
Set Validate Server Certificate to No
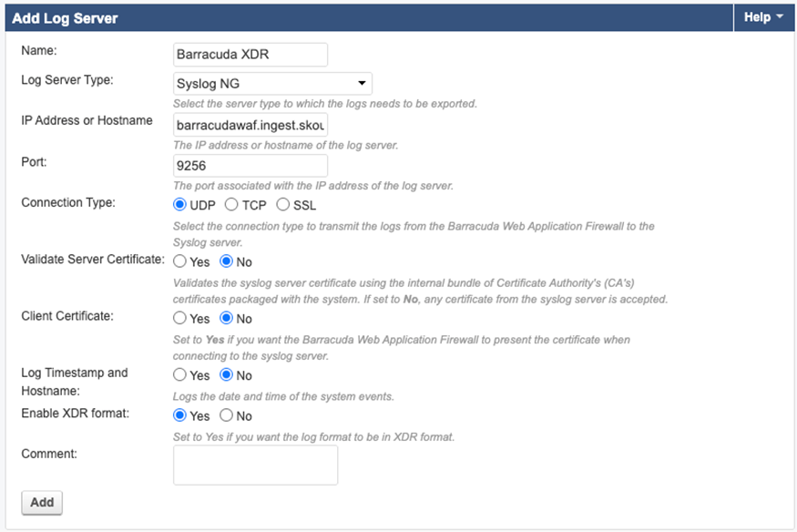[x=227, y=262]
